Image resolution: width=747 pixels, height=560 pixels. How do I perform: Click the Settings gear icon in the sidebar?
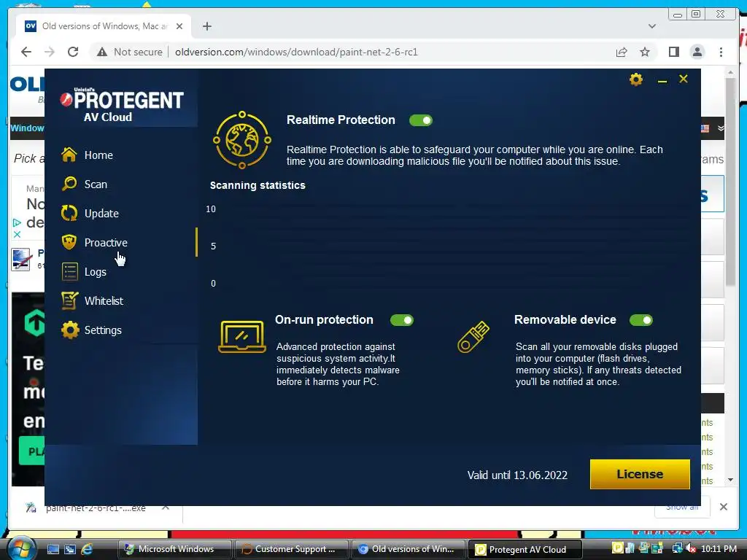[70, 330]
